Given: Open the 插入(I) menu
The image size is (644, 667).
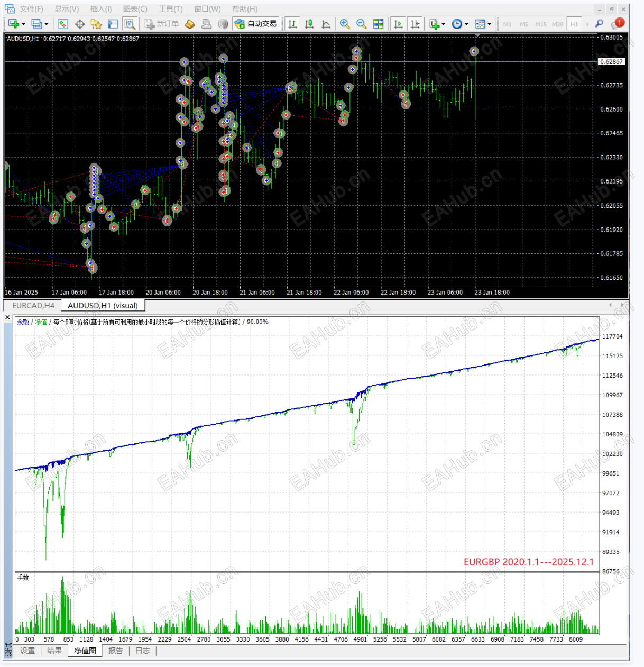Looking at the screenshot, I should (x=101, y=9).
